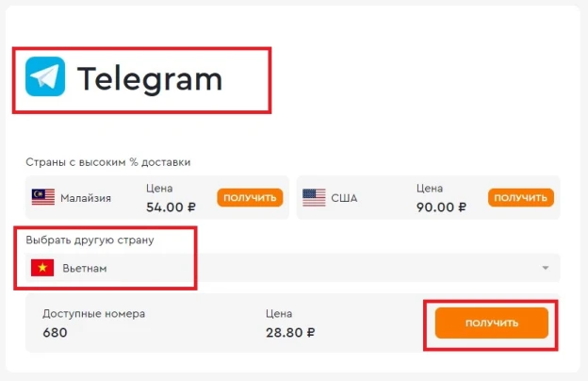Click the 680 available numbers count
Screen dimensions: 588x381
[55, 332]
